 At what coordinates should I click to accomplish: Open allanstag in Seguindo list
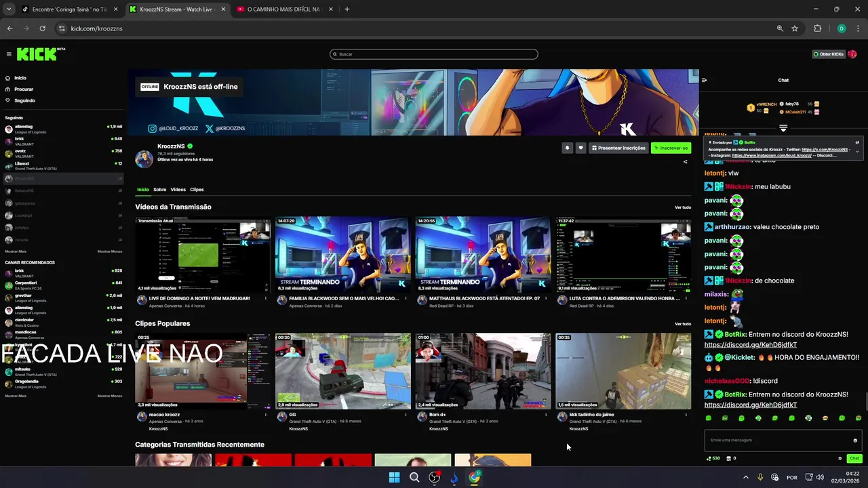pos(62,129)
